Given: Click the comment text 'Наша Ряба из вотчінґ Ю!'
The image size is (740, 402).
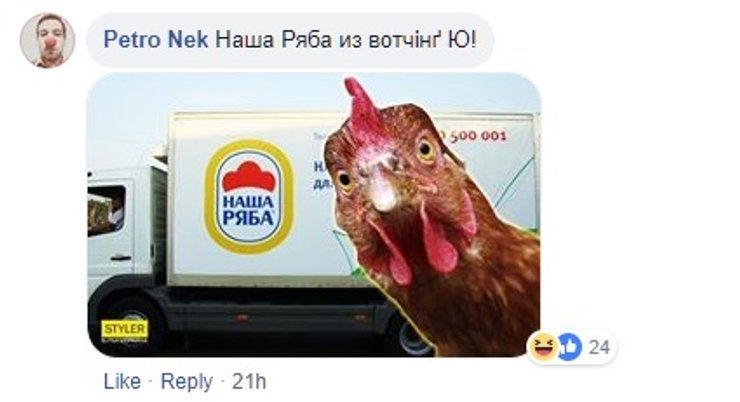Looking at the screenshot, I should click(x=352, y=42).
